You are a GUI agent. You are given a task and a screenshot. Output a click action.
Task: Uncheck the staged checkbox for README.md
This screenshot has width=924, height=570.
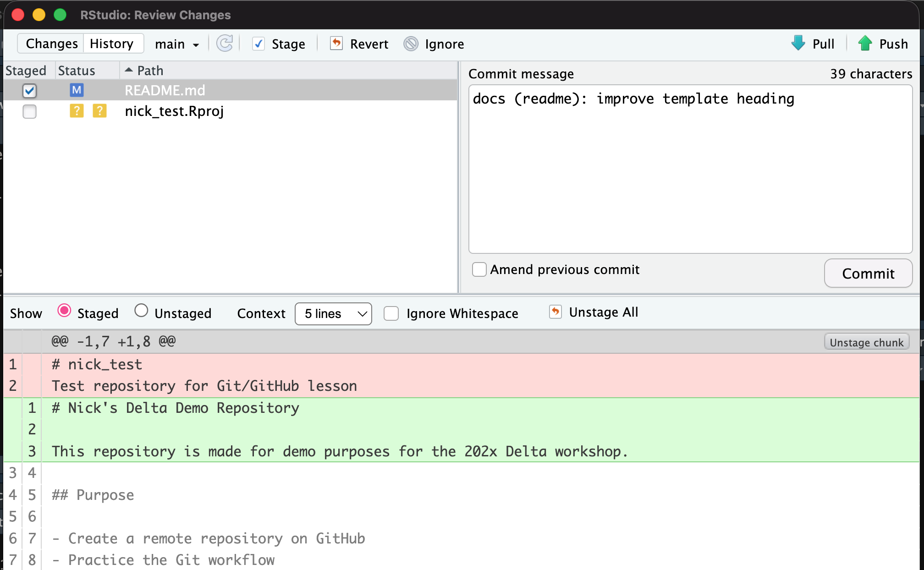pos(30,91)
